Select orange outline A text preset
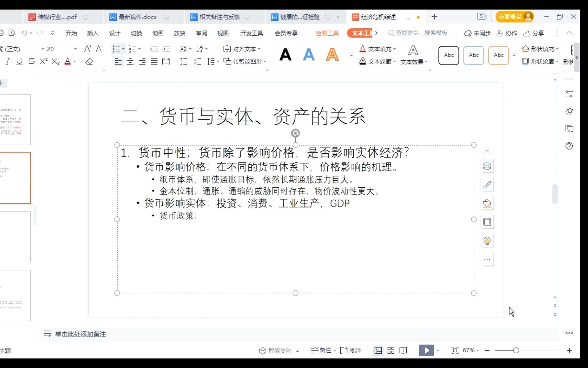 click(332, 55)
